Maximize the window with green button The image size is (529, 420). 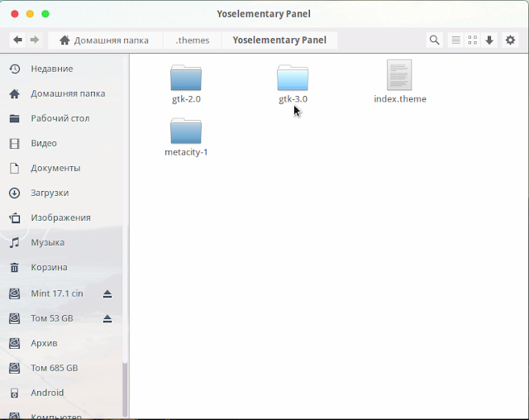click(x=45, y=14)
